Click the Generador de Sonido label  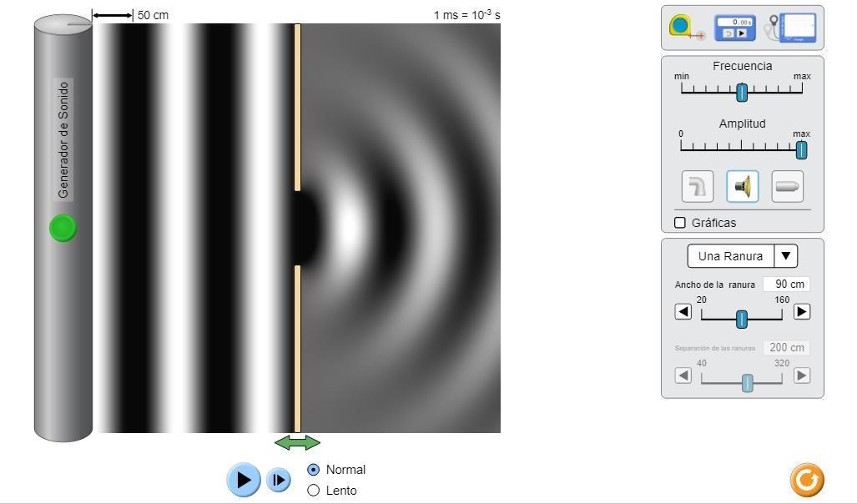[x=63, y=140]
